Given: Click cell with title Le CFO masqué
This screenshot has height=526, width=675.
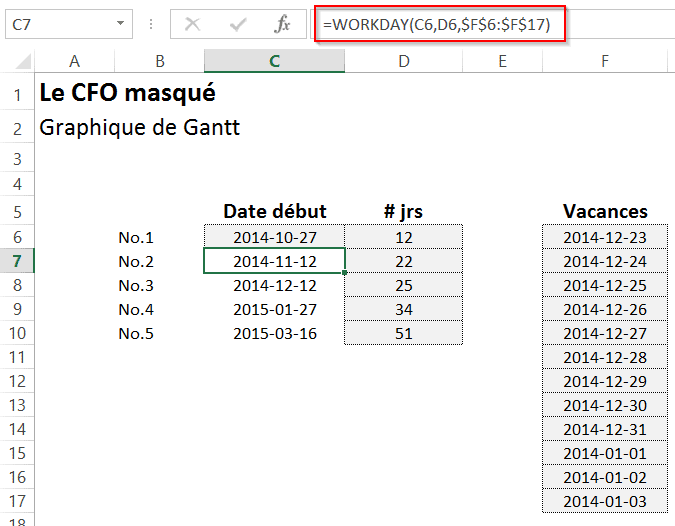Looking at the screenshot, I should tap(126, 94).
